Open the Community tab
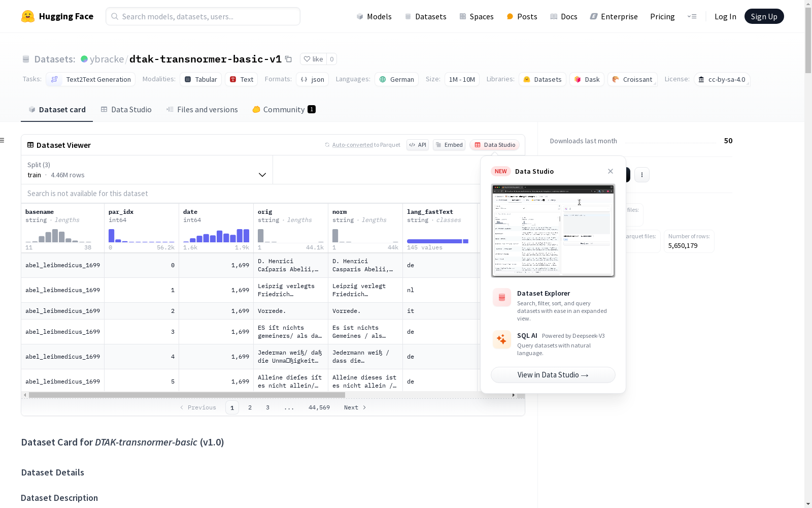This screenshot has height=508, width=812. (284, 109)
